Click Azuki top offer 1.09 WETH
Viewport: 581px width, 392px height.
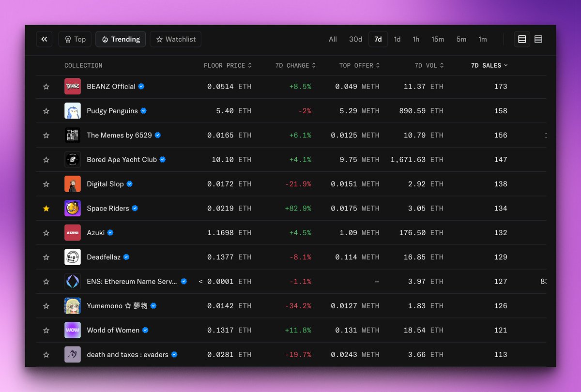pyautogui.click(x=359, y=233)
